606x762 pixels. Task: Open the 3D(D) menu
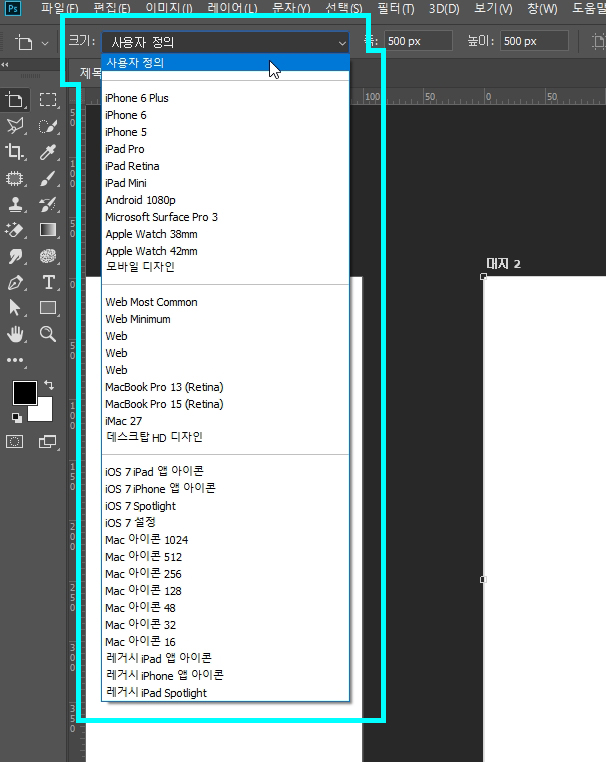[x=444, y=8]
